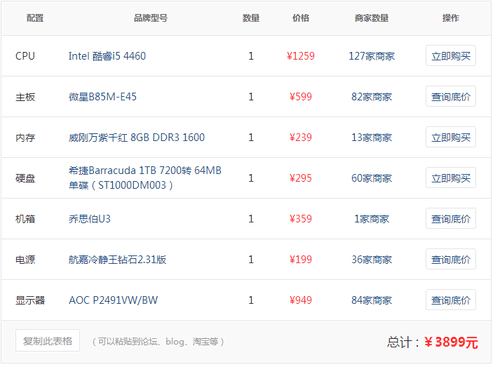This screenshot has height=367, width=500.
Task: Open 乔思伯U3 case link
Action: click(x=90, y=219)
